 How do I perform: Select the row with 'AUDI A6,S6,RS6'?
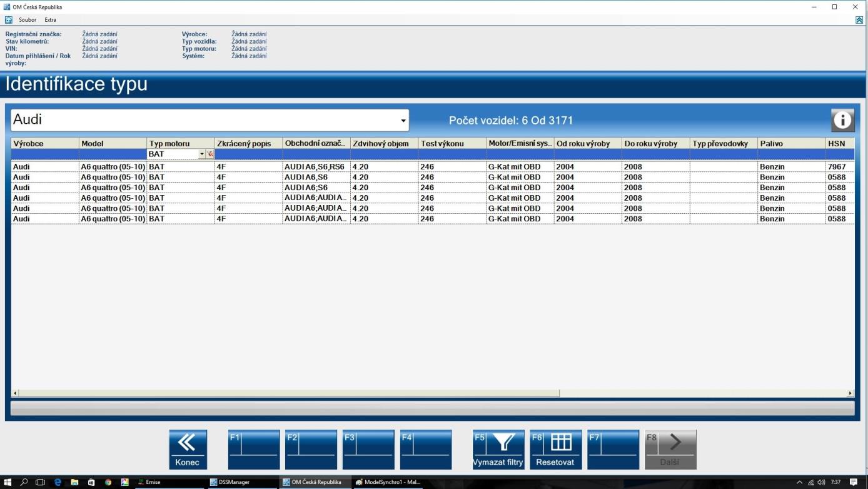[433, 167]
